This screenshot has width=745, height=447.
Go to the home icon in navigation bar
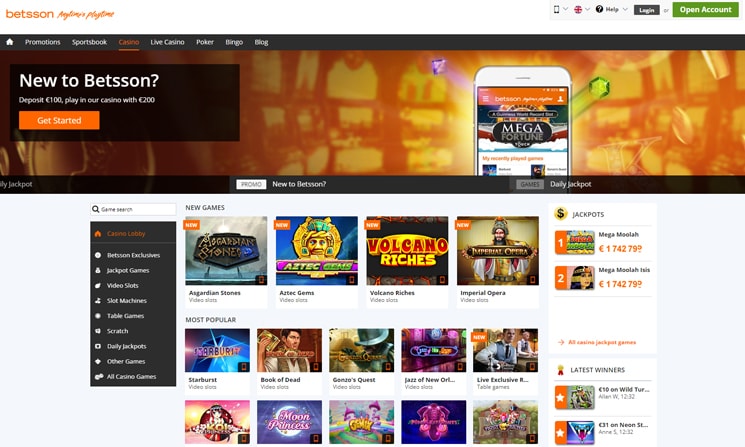(10, 42)
